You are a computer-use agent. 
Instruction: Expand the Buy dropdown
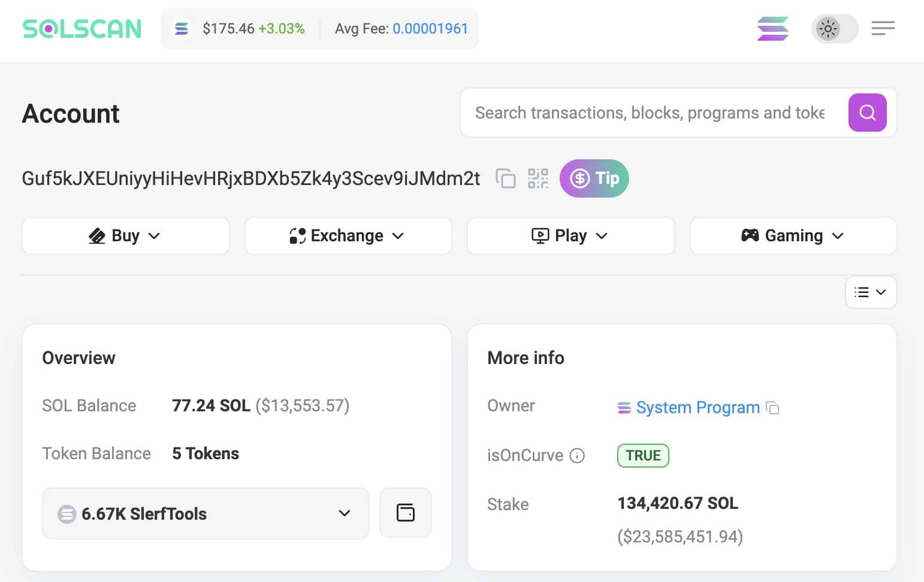click(x=126, y=236)
